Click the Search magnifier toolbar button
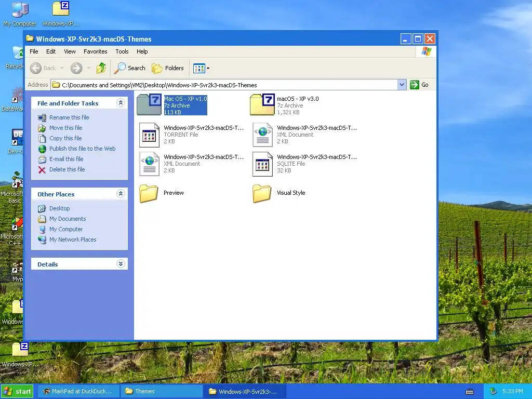 (129, 68)
